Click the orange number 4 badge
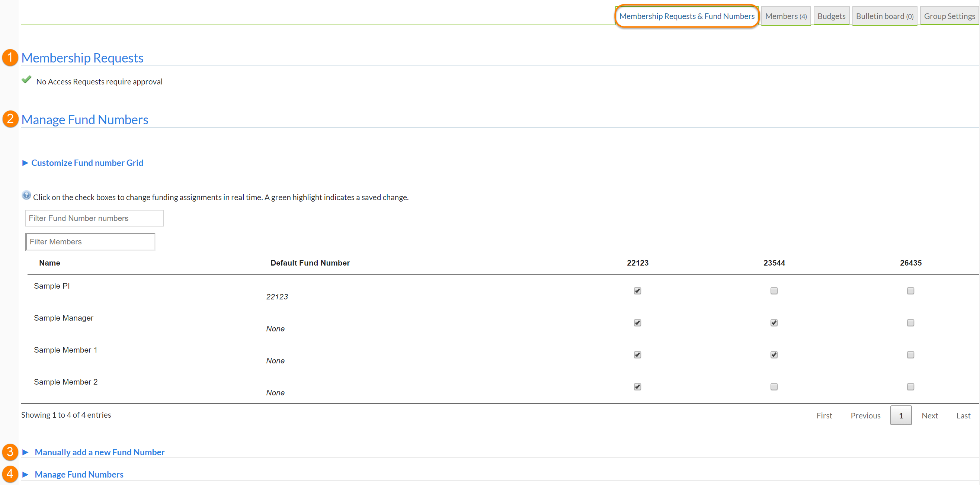The height and width of the screenshot is (485, 980). click(x=10, y=474)
